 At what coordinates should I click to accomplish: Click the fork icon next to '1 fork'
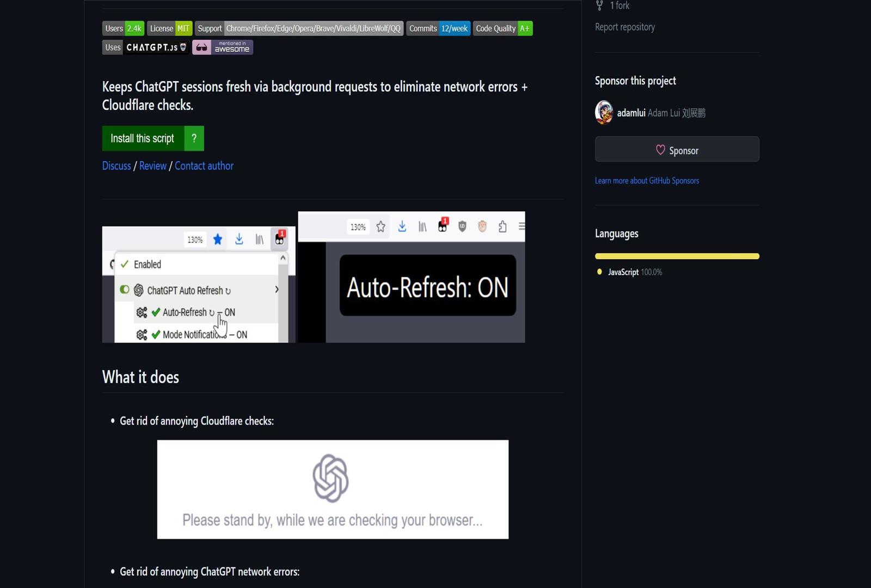click(x=599, y=5)
